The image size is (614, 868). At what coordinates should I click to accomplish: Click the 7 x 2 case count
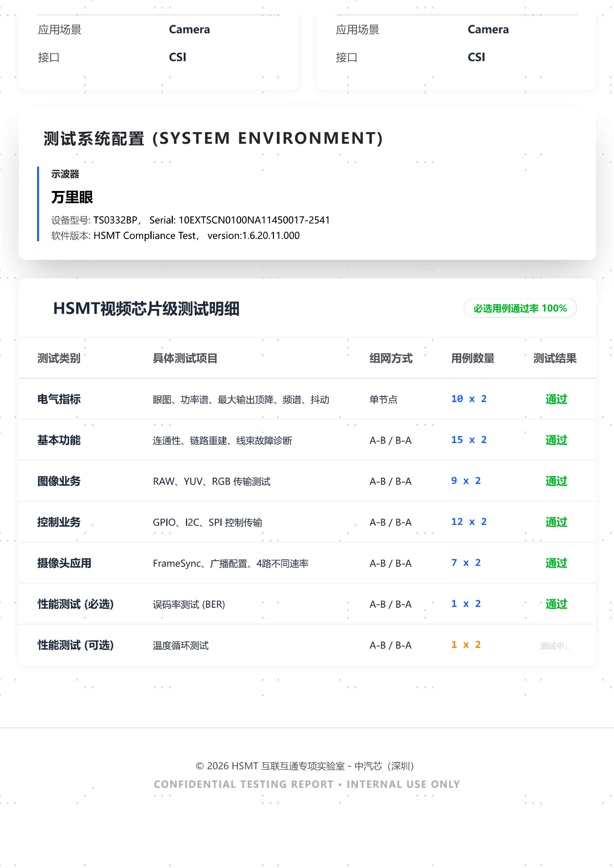click(x=466, y=563)
